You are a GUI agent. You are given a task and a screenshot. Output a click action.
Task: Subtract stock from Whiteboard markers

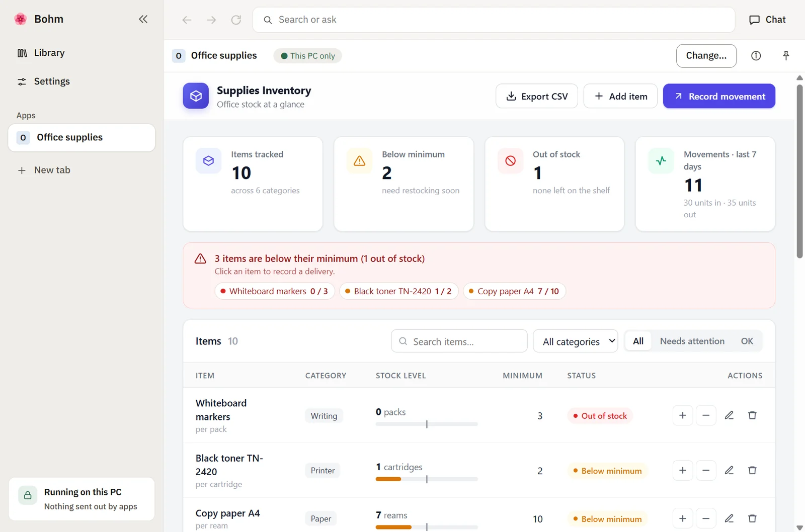point(706,415)
